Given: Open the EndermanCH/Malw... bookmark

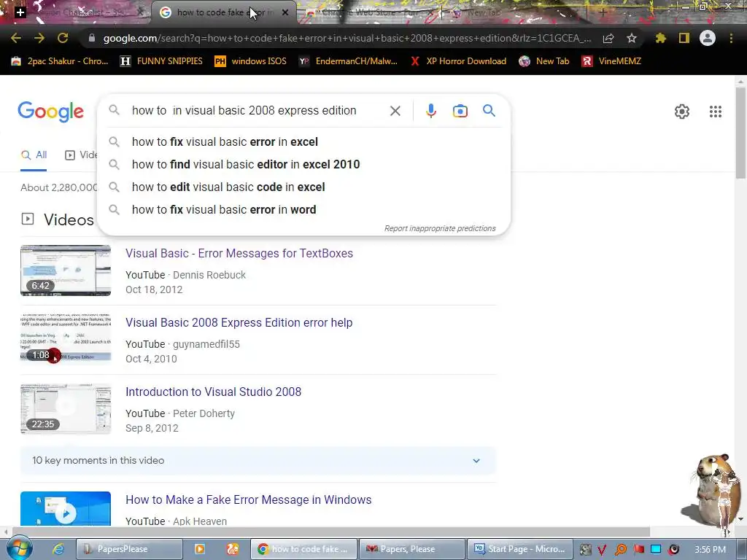Looking at the screenshot, I should click(x=348, y=61).
